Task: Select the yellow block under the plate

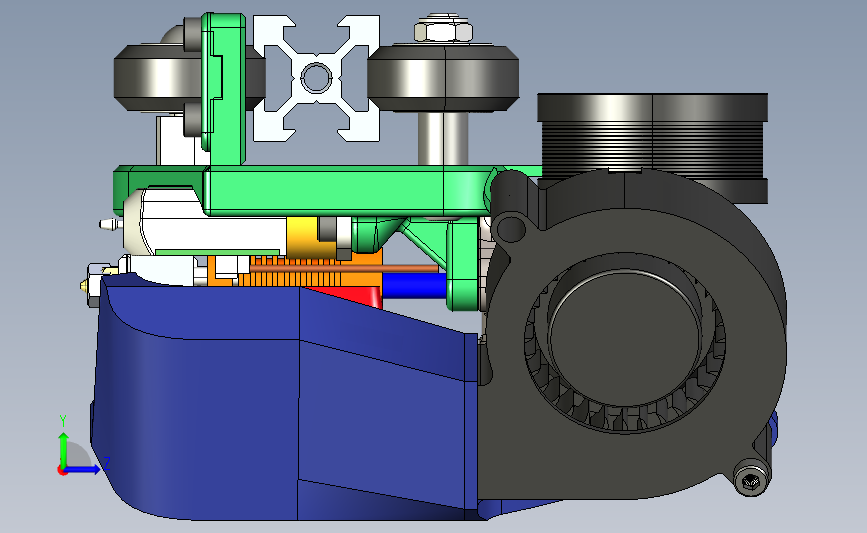Action: (303, 238)
